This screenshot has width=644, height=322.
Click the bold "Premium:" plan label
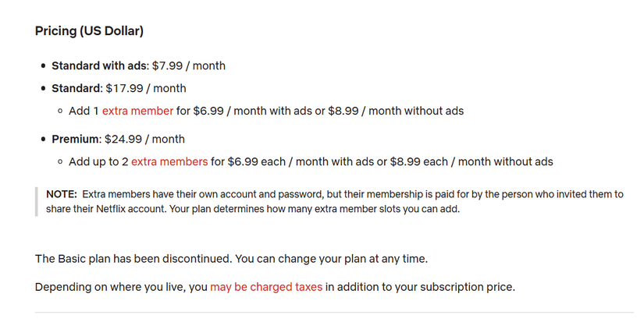76,140
